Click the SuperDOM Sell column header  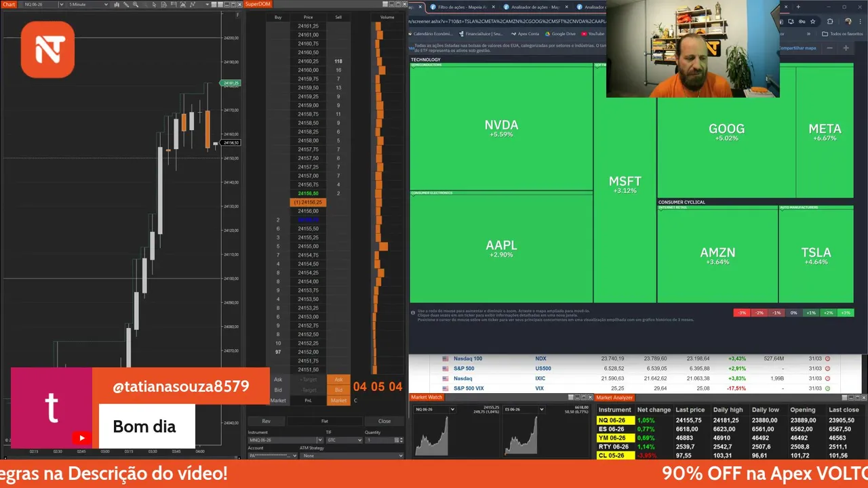338,17
